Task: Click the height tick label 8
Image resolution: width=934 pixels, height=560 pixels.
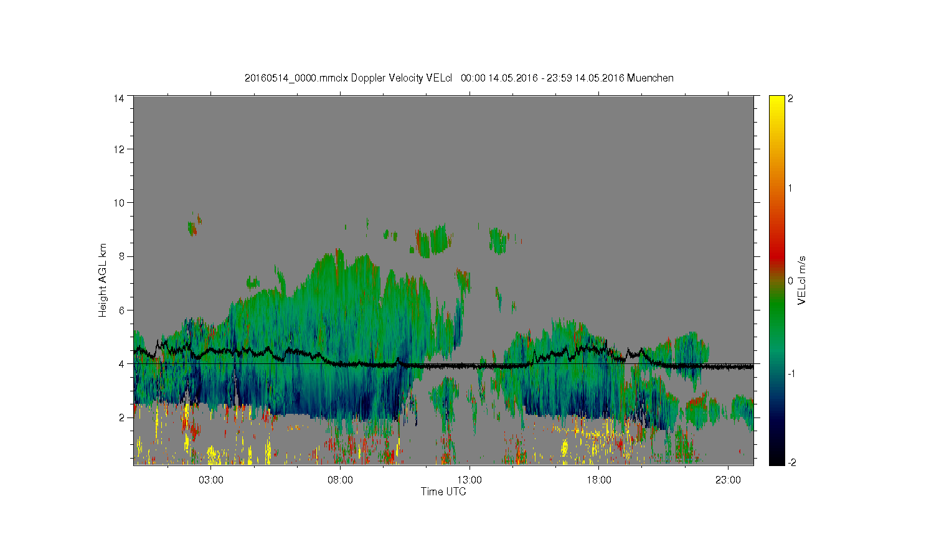Action: tap(121, 256)
